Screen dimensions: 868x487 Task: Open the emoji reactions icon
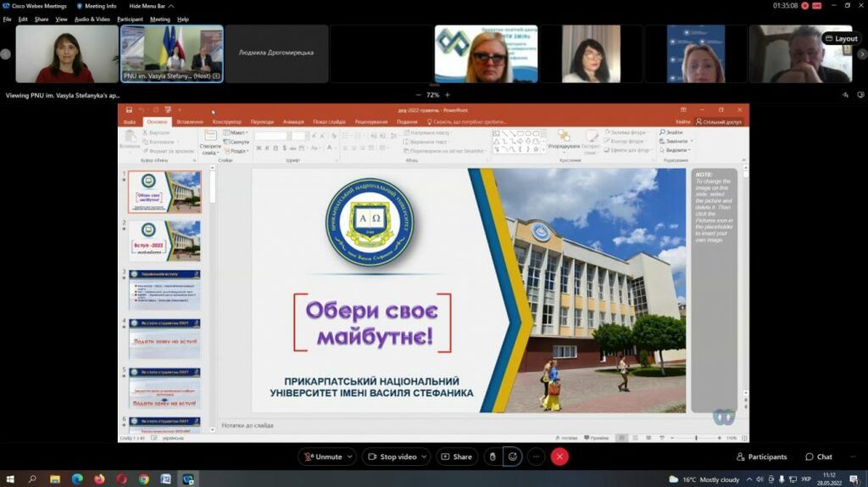click(x=513, y=456)
